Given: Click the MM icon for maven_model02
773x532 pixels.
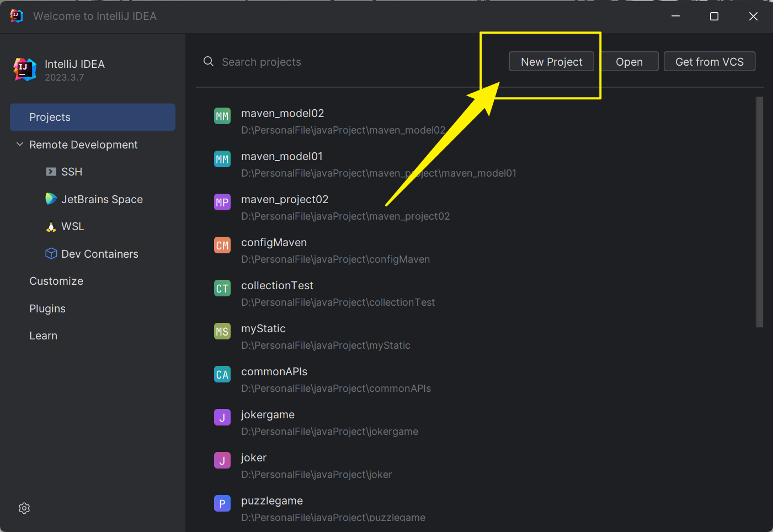Looking at the screenshot, I should (x=222, y=116).
